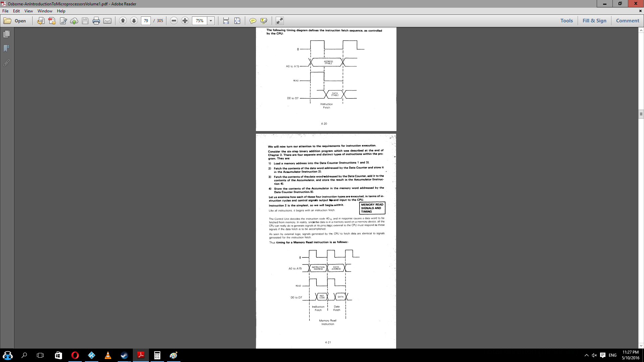Click the Send file by email icon
Image resolution: width=644 pixels, height=362 pixels.
[107, 21]
